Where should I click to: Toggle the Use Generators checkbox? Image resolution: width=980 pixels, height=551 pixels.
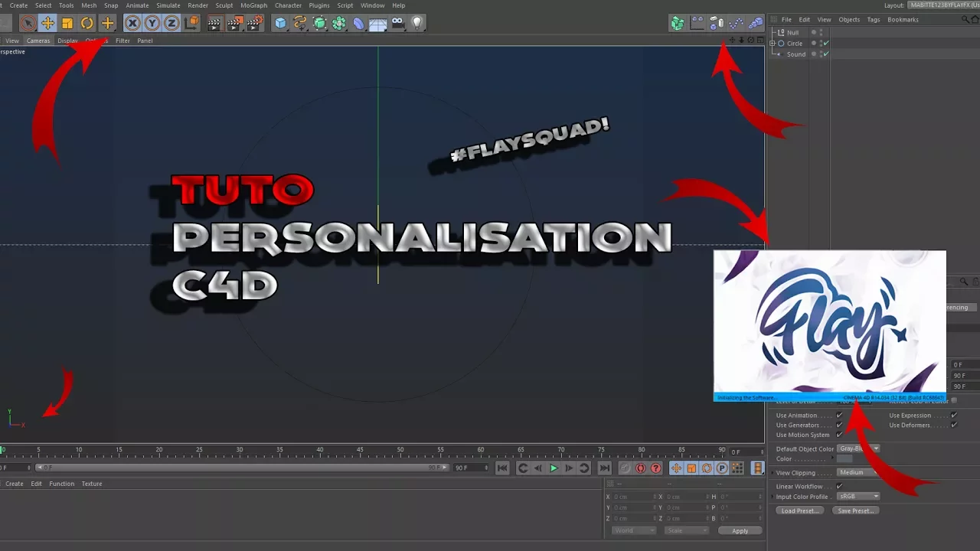[840, 425]
